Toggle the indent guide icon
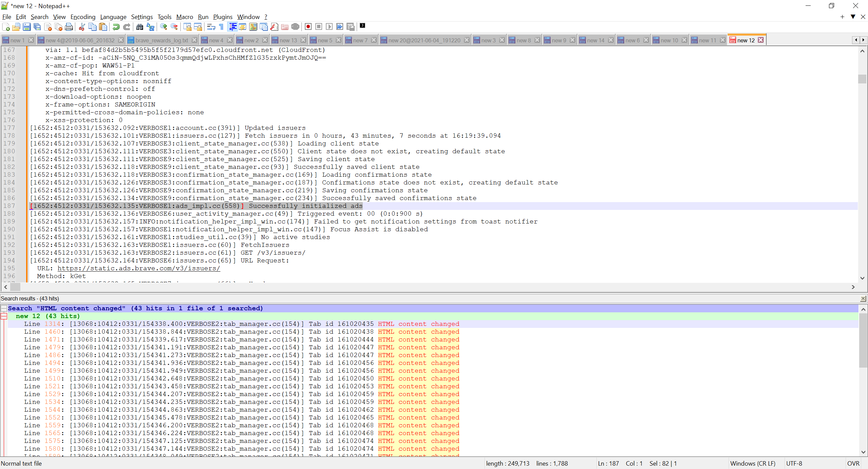 coord(233,27)
